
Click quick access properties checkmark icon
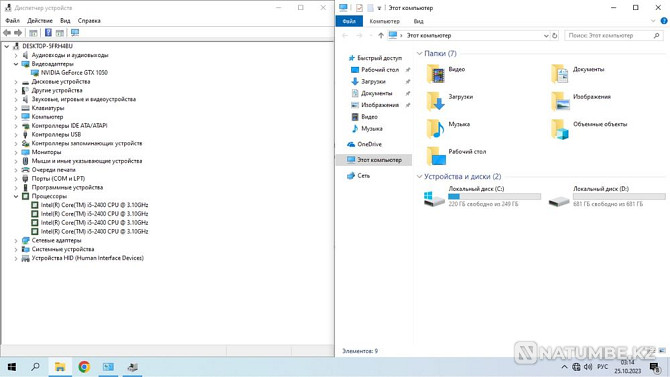[x=359, y=8]
